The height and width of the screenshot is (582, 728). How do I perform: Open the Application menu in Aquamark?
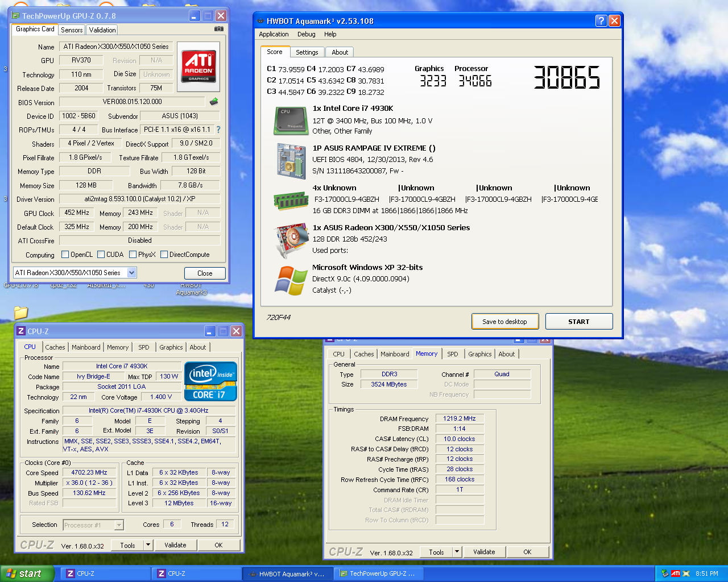pyautogui.click(x=274, y=34)
